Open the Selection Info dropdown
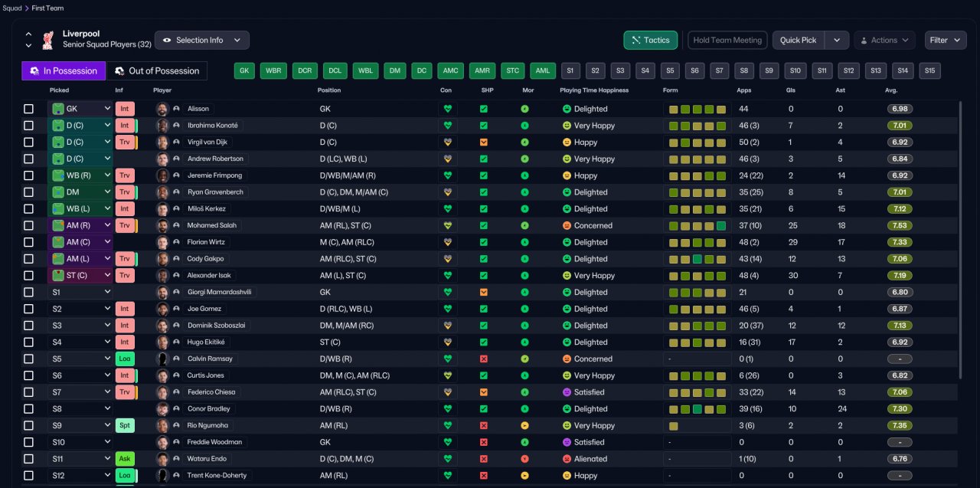The width and height of the screenshot is (980, 488). pos(202,40)
